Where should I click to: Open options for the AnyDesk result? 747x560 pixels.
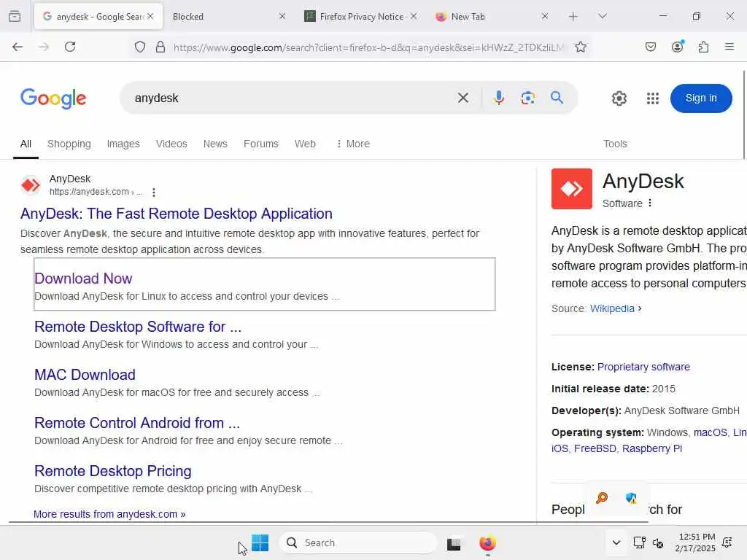(x=153, y=192)
